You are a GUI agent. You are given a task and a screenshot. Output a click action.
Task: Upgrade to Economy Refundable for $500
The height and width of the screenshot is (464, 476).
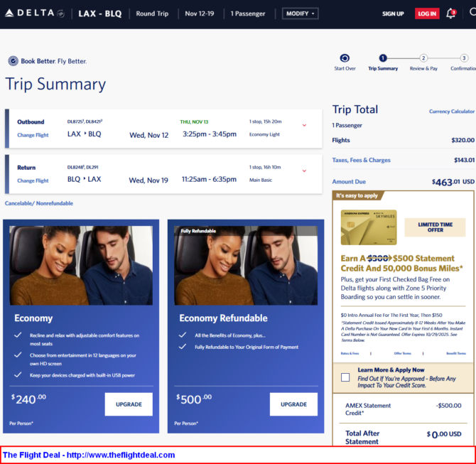pyautogui.click(x=293, y=404)
